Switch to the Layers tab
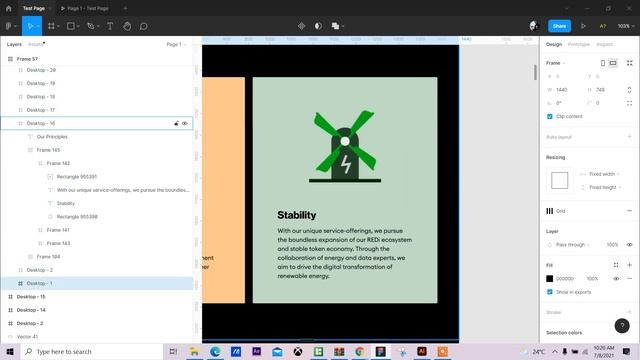Image resolution: width=640 pixels, height=360 pixels. [x=14, y=44]
